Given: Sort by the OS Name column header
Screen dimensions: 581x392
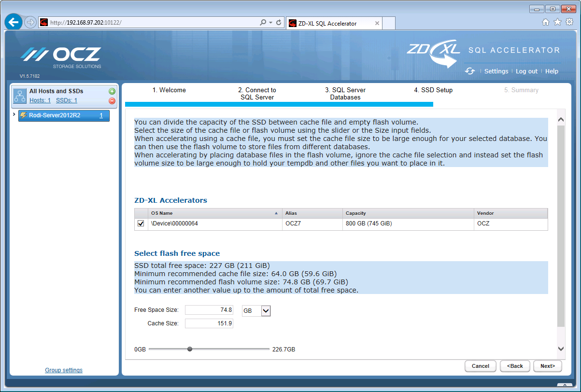Looking at the screenshot, I should pyautogui.click(x=215, y=213).
